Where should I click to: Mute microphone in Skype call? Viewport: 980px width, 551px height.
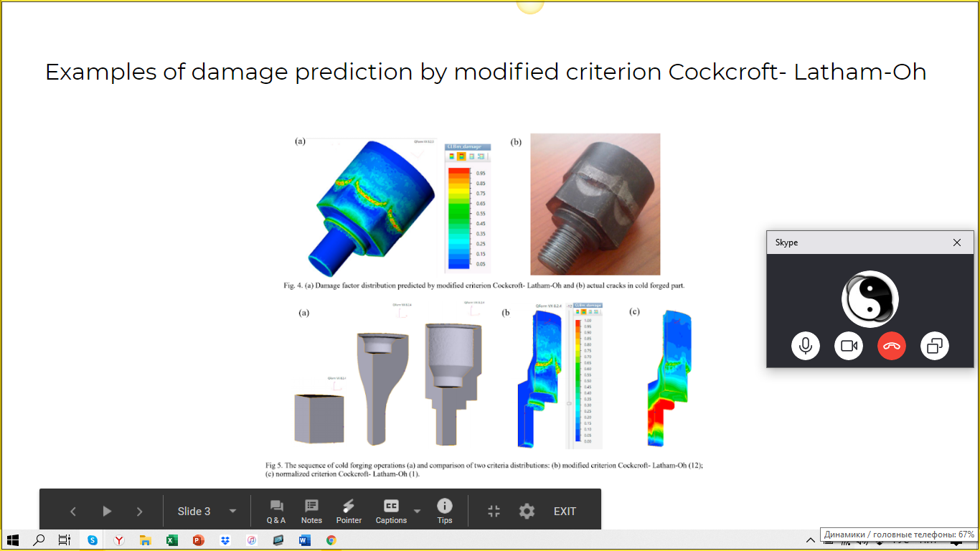pos(806,347)
